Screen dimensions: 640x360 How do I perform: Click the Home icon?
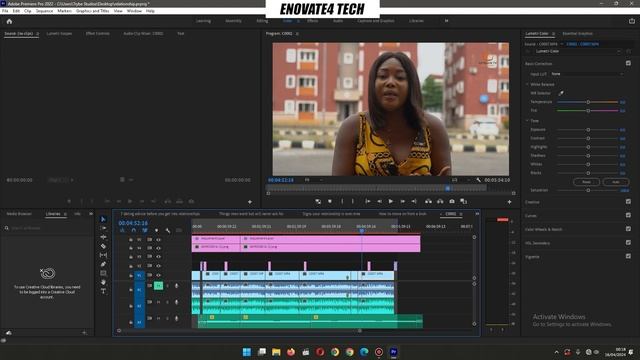9,21
